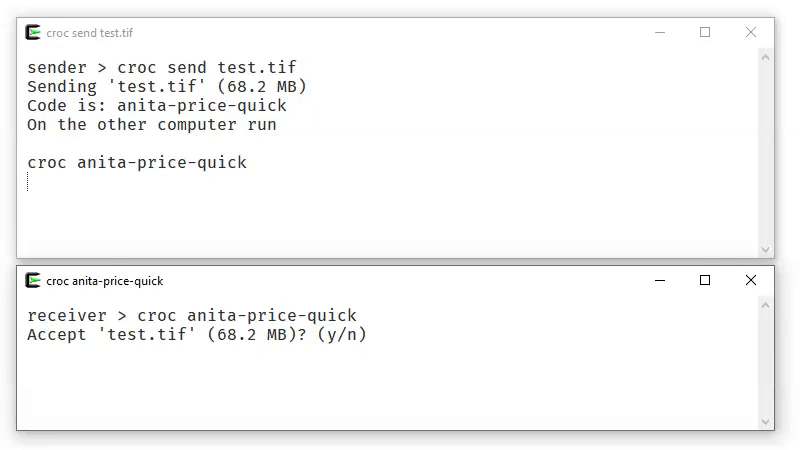Maximize the receiver terminal window

pyautogui.click(x=705, y=281)
